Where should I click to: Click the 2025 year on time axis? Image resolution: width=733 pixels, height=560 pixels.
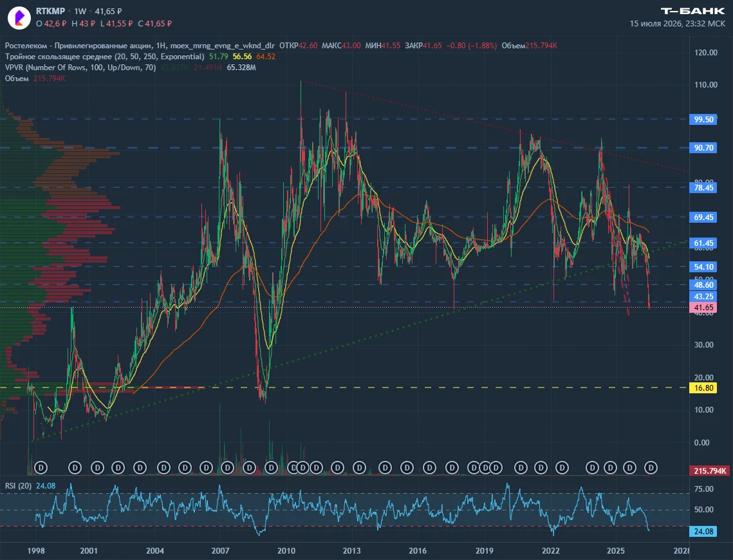coord(616,550)
